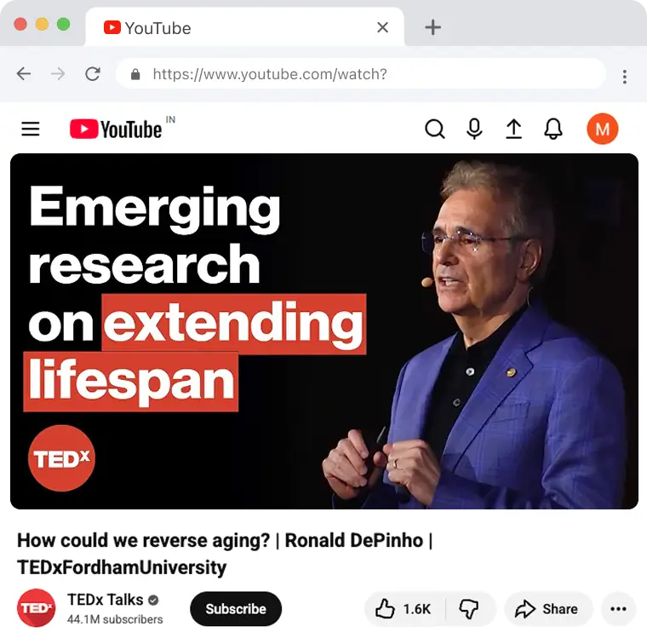Share the video using Share button

(548, 609)
